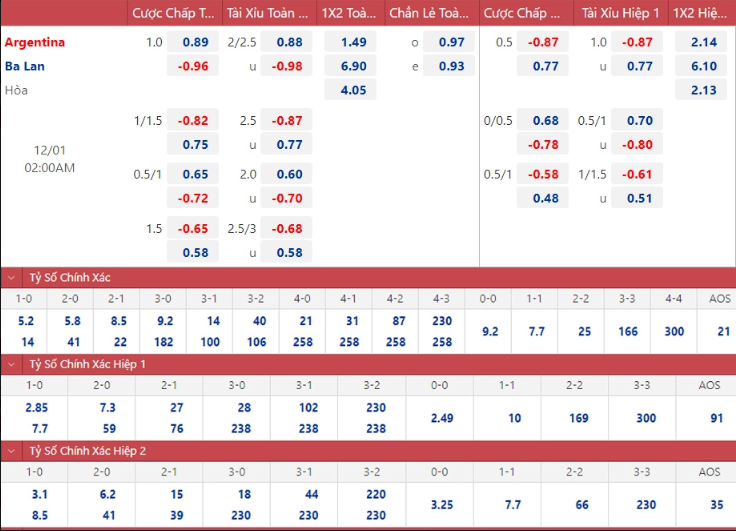Viewport: 736px width, 531px height.
Task: Select even goals odds 0.93
Action: click(449, 66)
